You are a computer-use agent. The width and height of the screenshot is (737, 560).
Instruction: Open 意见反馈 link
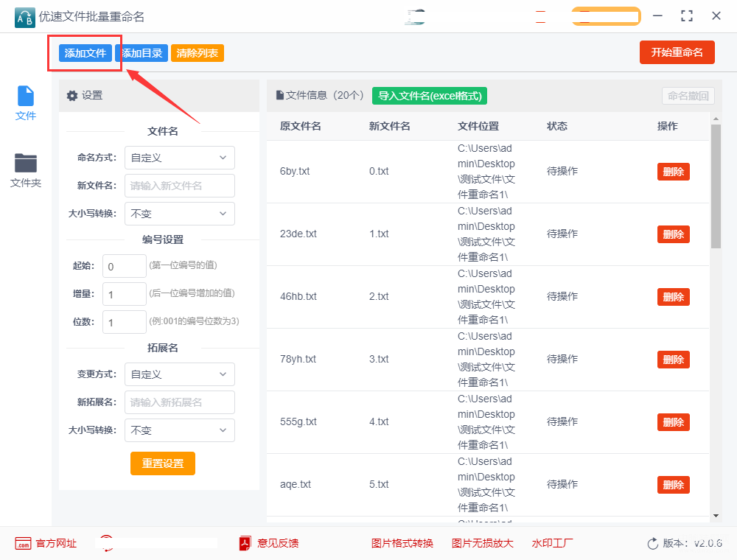[278, 544]
